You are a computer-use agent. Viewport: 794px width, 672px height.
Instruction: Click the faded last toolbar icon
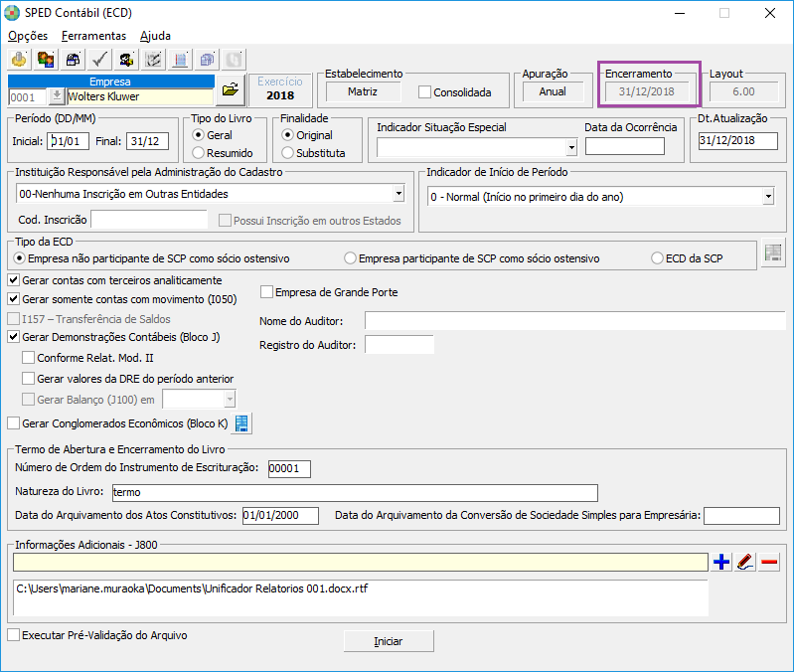(234, 60)
